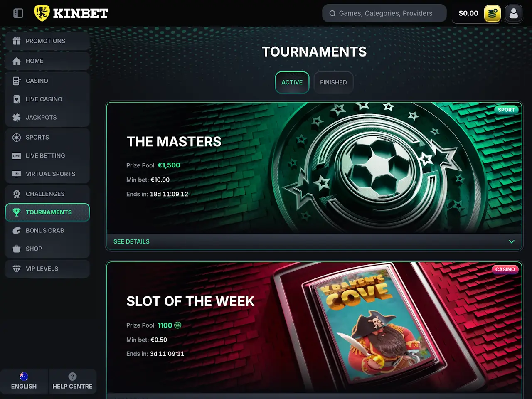
Task: Select the Bonus Crab icon
Action: tap(17, 231)
